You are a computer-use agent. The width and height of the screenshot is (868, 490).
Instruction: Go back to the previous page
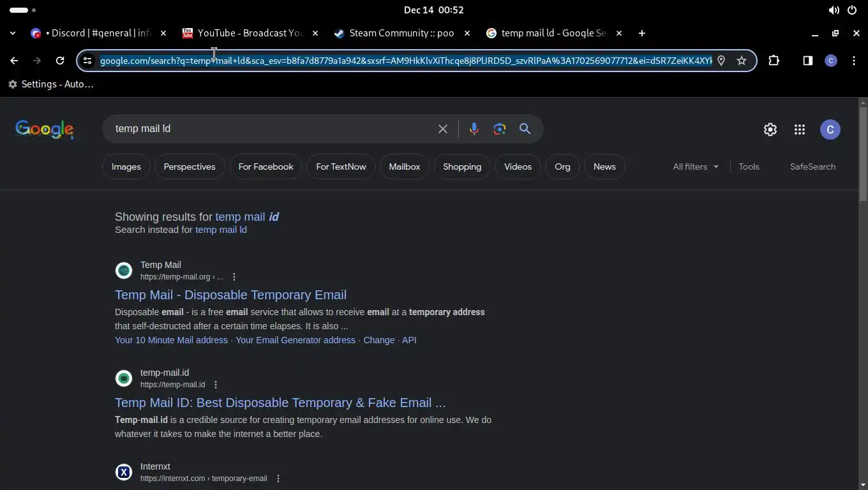point(14,61)
